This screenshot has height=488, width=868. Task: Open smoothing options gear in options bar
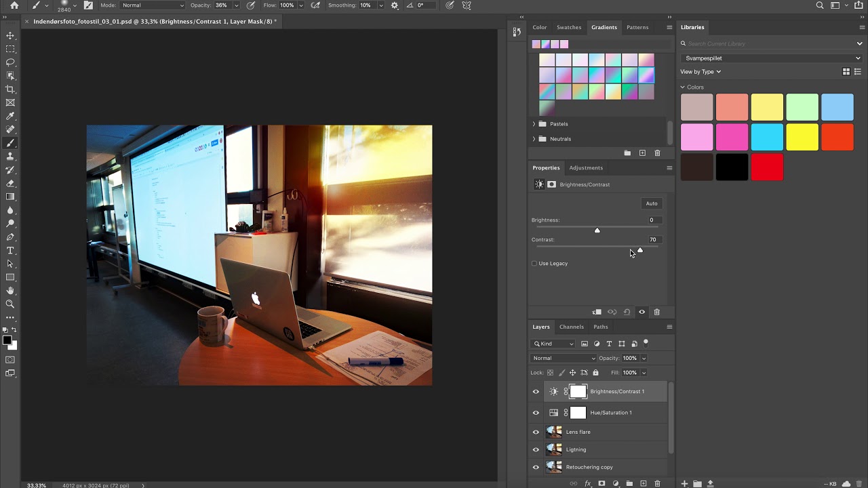pos(395,5)
